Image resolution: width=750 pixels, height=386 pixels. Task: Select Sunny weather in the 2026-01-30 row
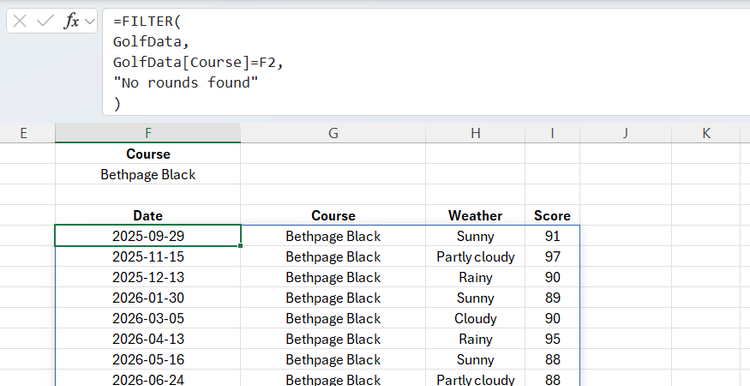pos(475,298)
